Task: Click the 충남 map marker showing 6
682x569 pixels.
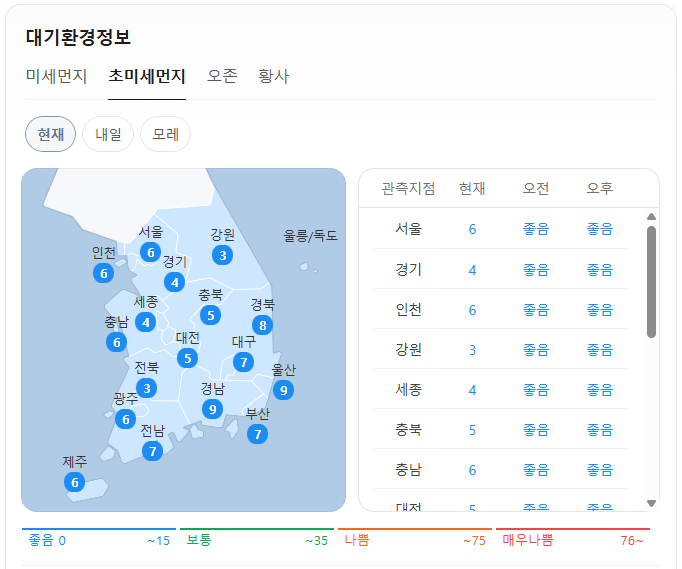Action: click(117, 342)
